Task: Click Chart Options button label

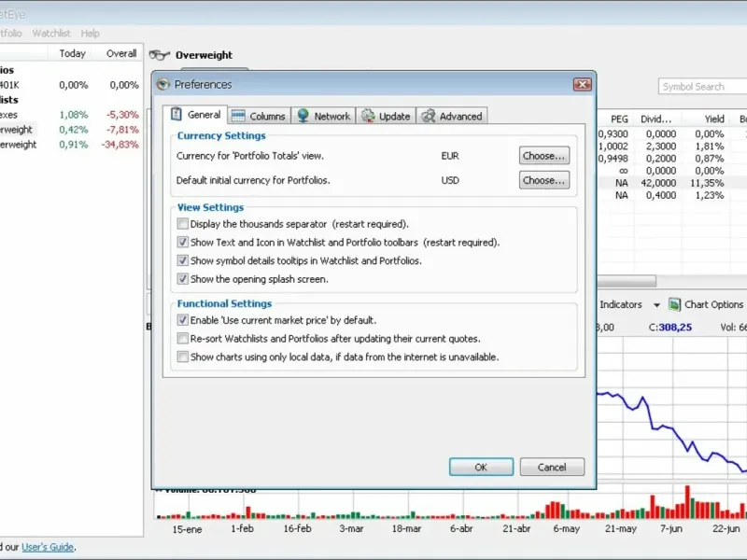Action: click(713, 304)
